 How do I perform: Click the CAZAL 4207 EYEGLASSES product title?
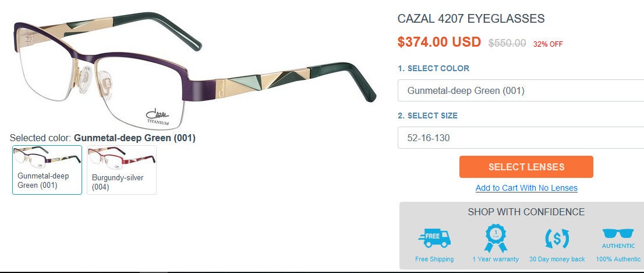pos(471,19)
